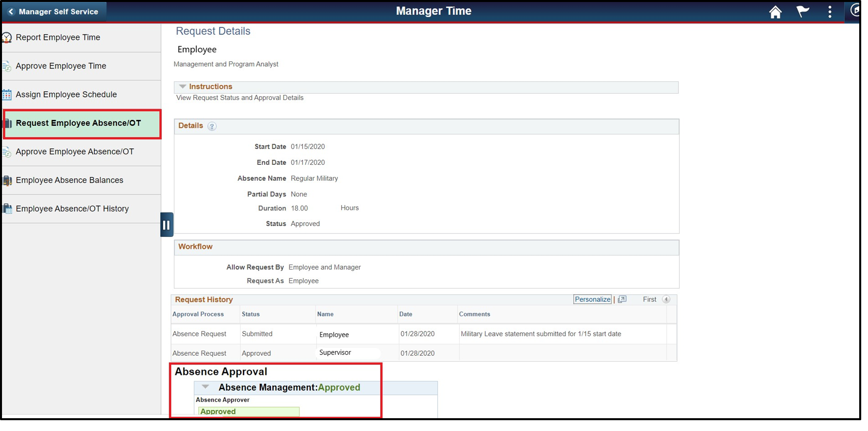Screen dimensions: 868x431
Task: Open the Home icon in the top bar
Action: [776, 12]
